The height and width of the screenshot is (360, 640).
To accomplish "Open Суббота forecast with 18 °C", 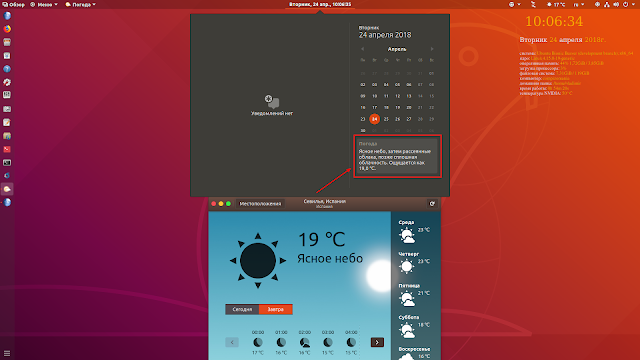I will pos(414,327).
